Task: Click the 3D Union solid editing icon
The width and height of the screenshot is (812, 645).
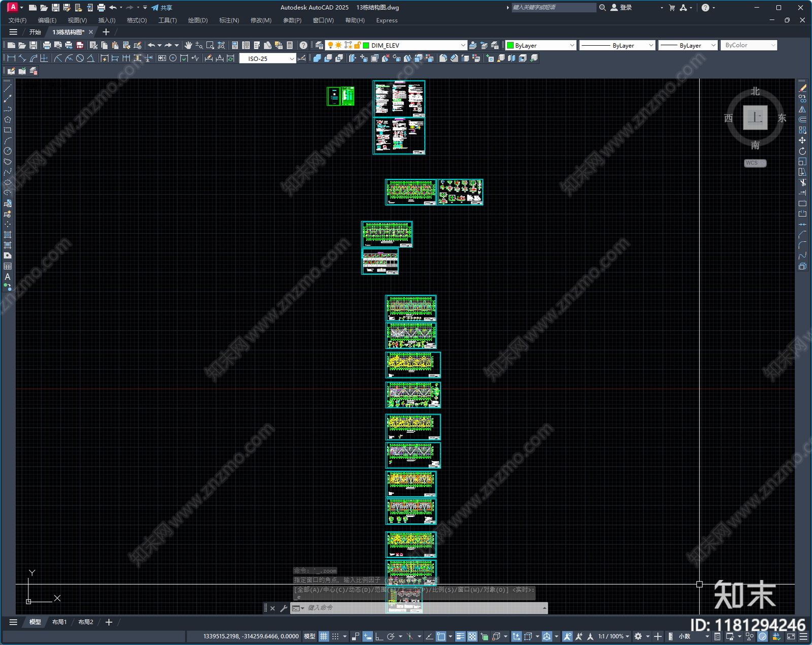Action: tap(317, 58)
